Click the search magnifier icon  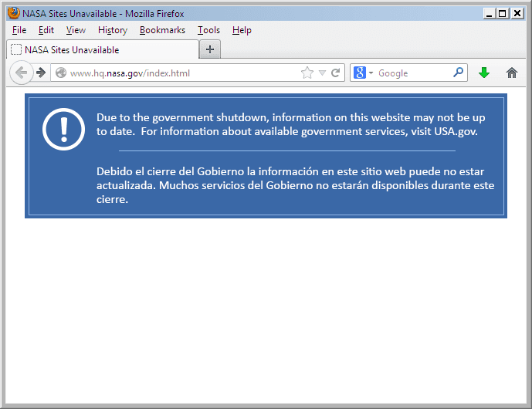coord(458,73)
